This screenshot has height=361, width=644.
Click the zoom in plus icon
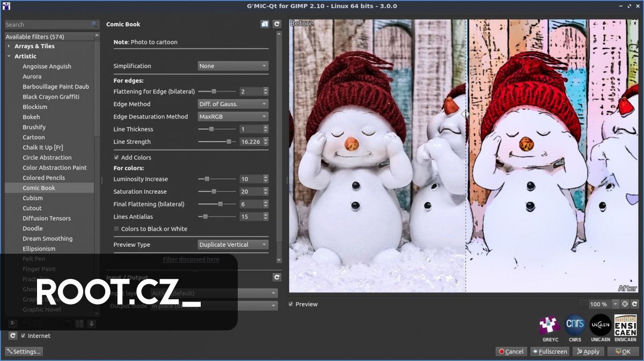(625, 304)
